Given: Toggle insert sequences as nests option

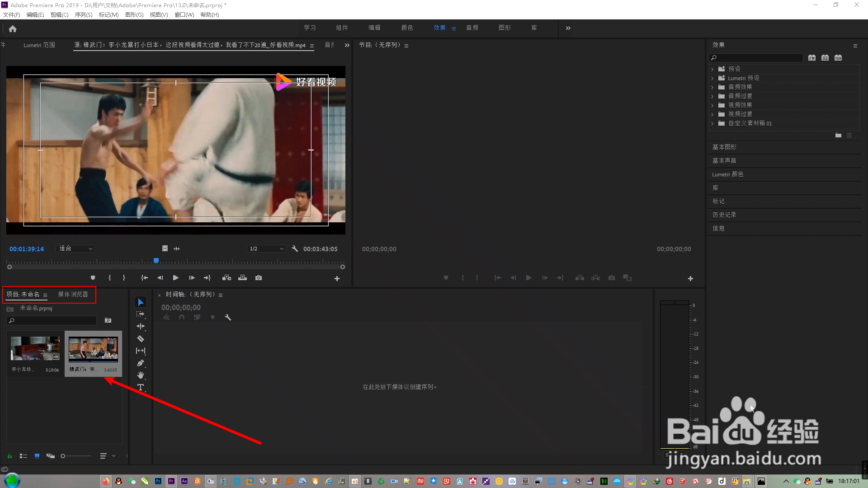Looking at the screenshot, I should coord(166,317).
